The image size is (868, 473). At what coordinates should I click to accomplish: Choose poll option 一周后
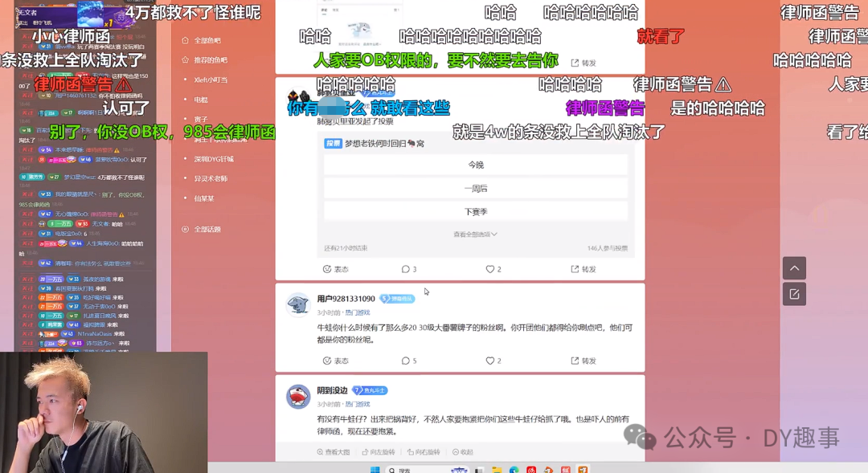[476, 189]
